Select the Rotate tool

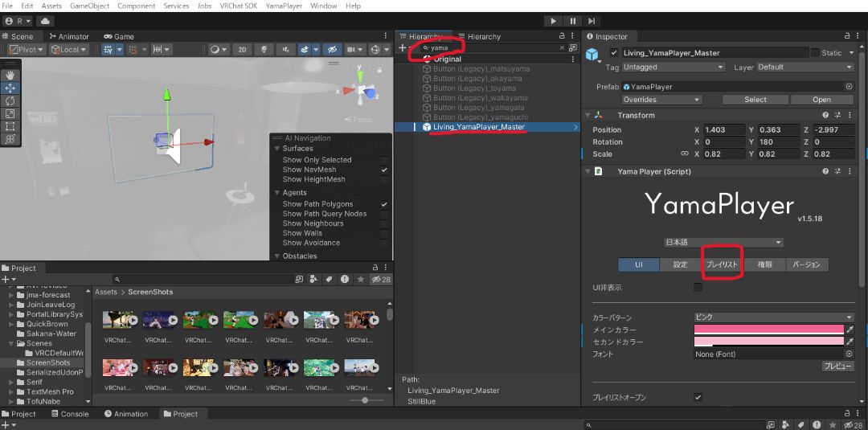10,100
